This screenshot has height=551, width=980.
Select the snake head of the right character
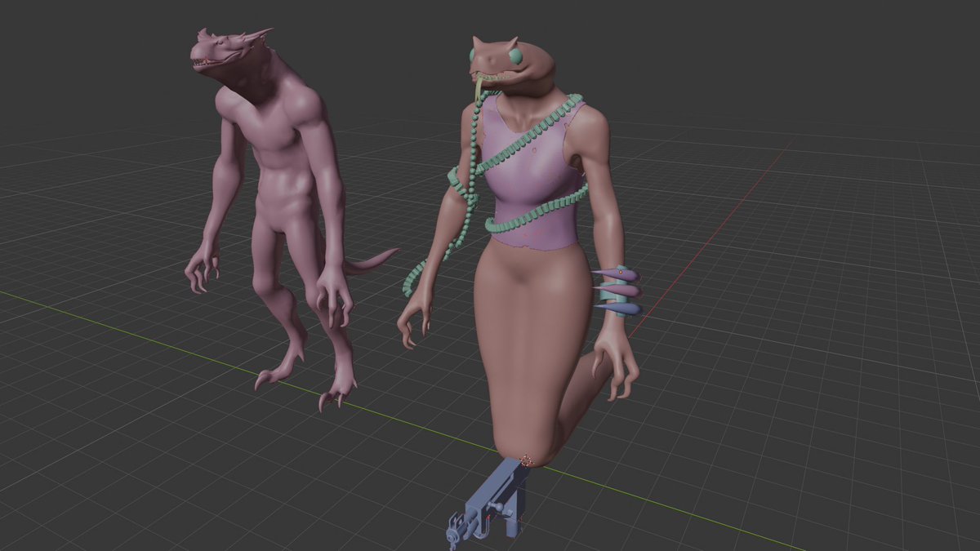(x=513, y=67)
